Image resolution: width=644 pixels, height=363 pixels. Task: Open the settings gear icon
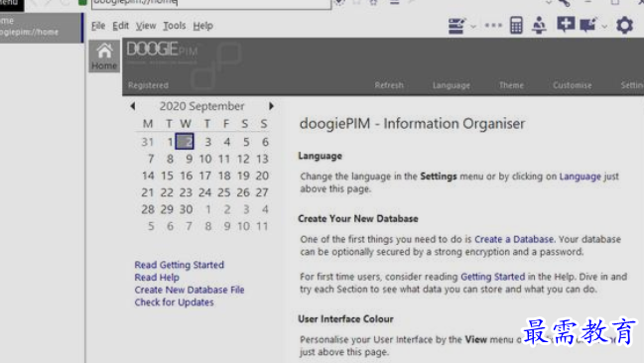pos(625,26)
